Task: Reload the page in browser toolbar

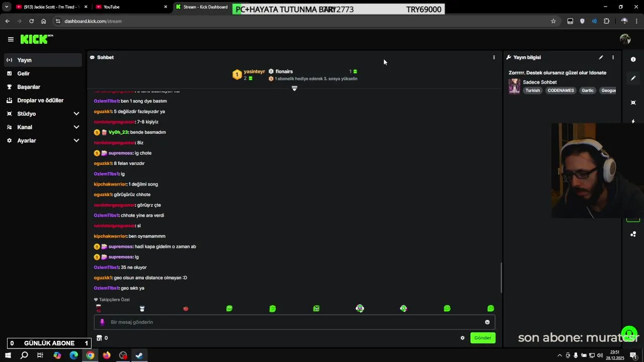Action: 31,21
